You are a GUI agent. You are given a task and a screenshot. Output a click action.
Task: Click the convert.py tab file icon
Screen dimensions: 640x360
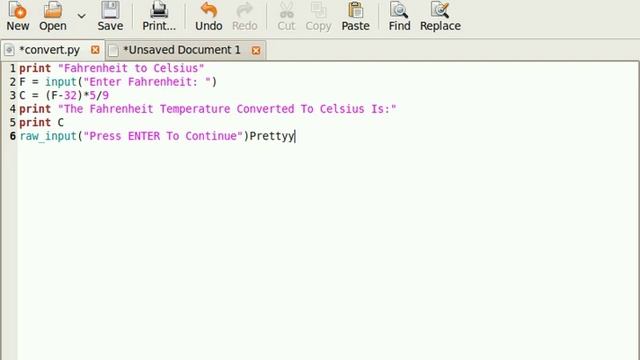coord(9,50)
